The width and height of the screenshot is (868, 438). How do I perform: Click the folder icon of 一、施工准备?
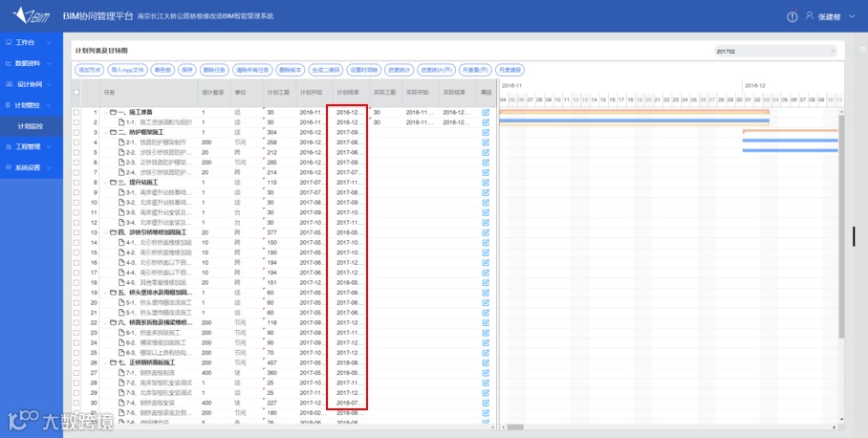pos(113,113)
